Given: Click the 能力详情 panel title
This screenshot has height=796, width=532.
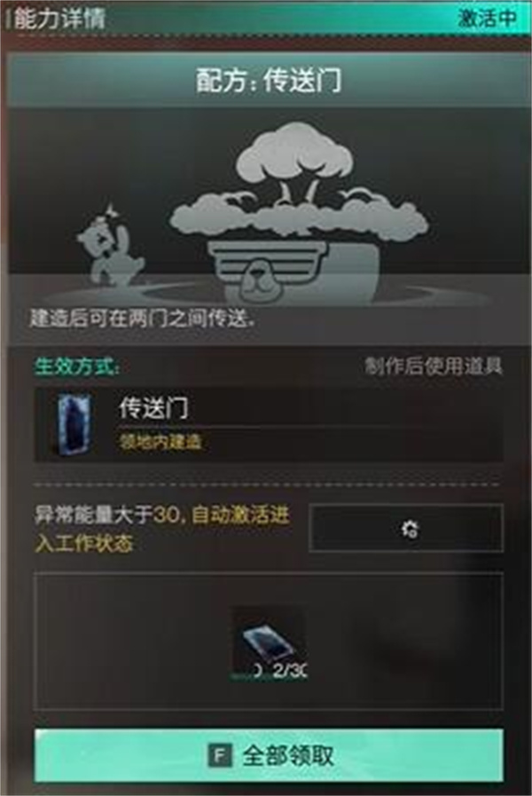Looking at the screenshot, I should coord(59,19).
